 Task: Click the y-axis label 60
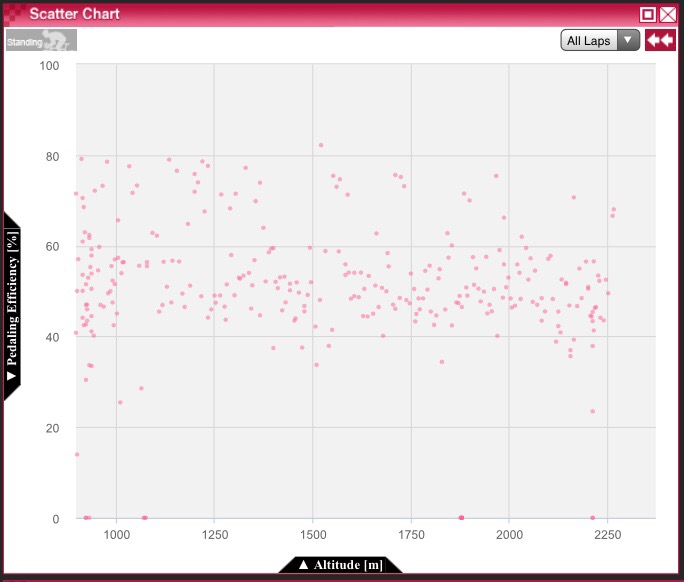(52, 246)
